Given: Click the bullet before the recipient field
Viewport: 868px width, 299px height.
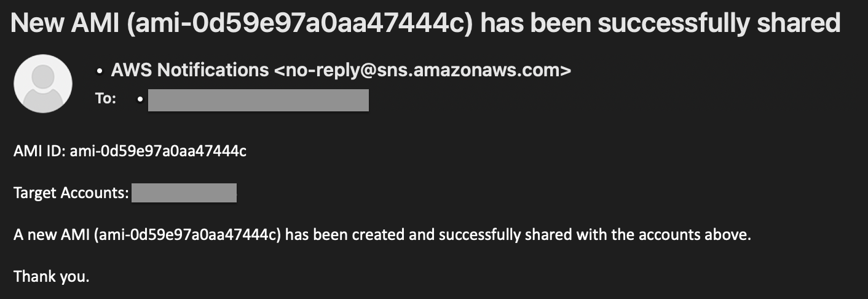Looking at the screenshot, I should tap(141, 99).
